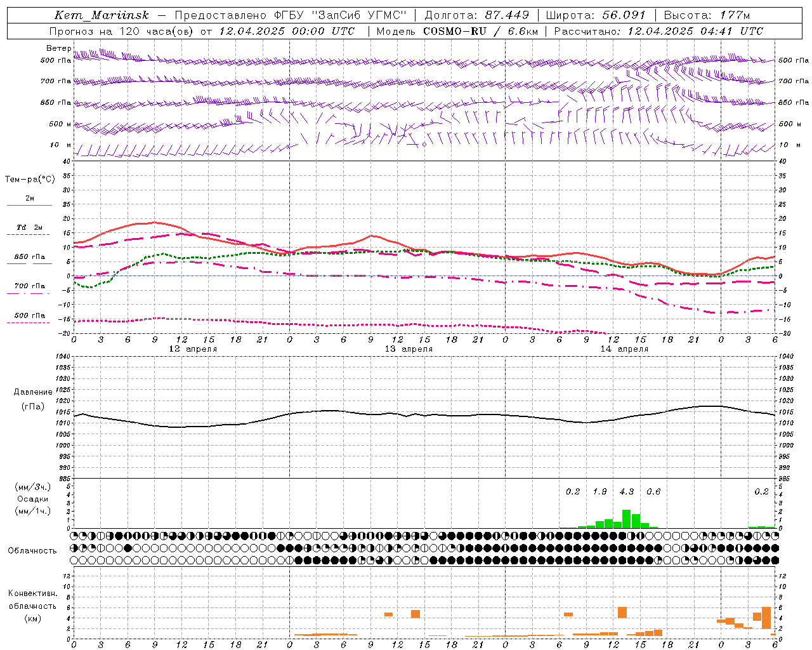The width and height of the screenshot is (812, 650).
Task: Click the Рассчитано: 12.04.2025 04:41 UTC text
Action: pos(658,31)
